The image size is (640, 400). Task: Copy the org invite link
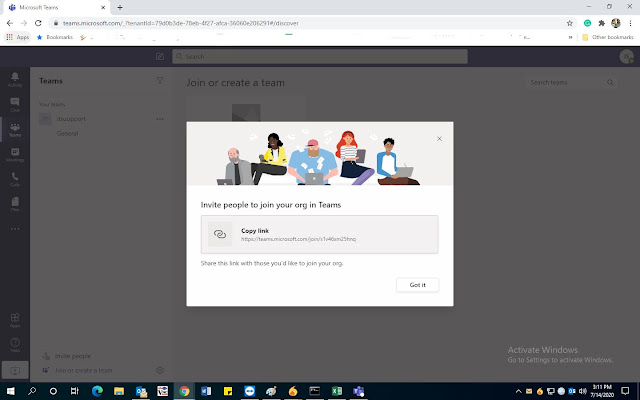pos(320,234)
